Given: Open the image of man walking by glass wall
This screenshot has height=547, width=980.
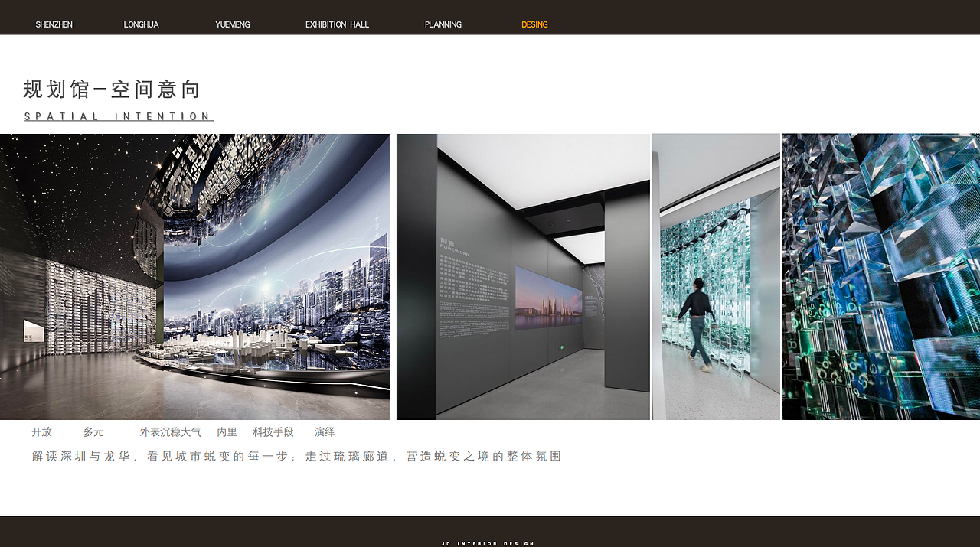Looking at the screenshot, I should (716, 277).
